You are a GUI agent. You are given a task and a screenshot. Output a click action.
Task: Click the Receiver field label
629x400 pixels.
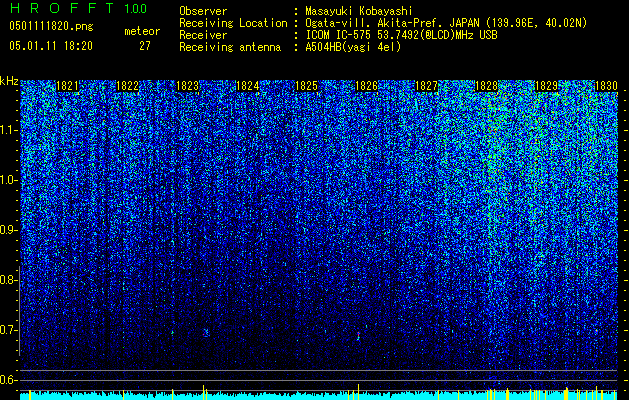point(203,35)
